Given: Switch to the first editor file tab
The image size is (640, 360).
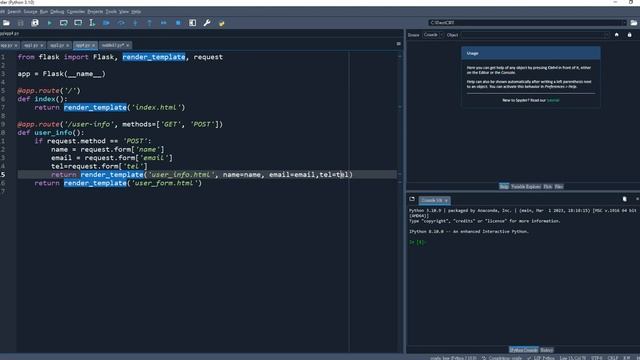Looking at the screenshot, I should [9, 45].
